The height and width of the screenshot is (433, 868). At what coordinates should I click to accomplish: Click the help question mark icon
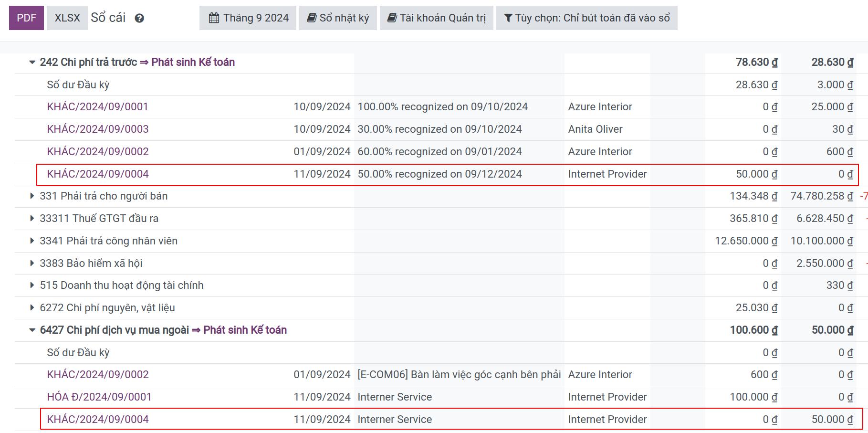tap(139, 19)
